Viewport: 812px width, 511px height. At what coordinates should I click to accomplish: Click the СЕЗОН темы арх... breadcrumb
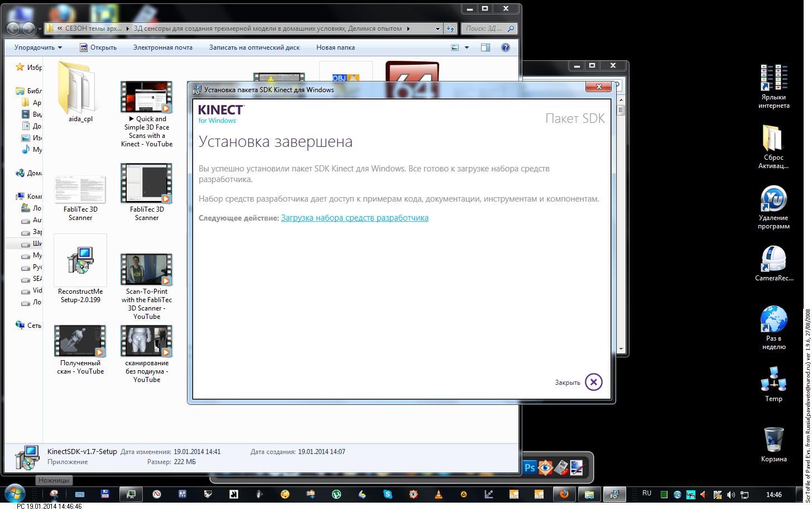93,28
